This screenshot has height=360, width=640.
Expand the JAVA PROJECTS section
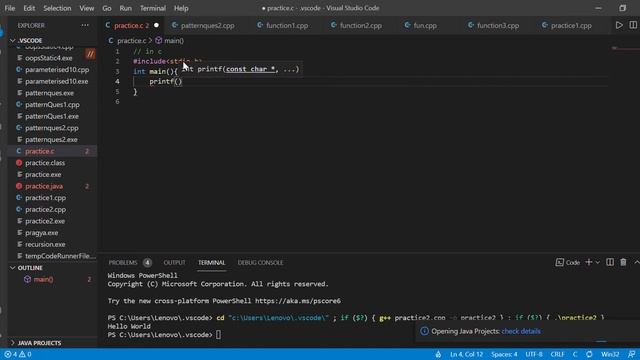(x=13, y=343)
